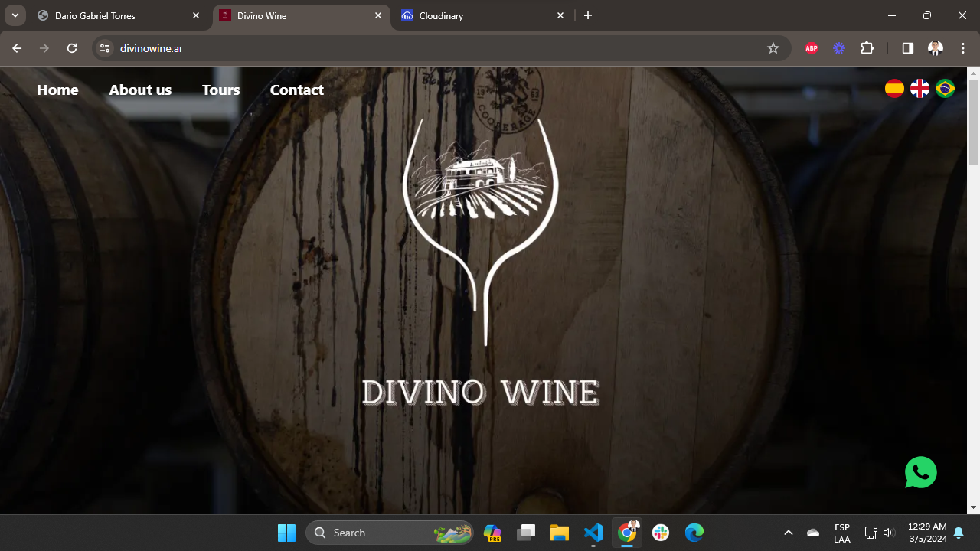Reload the current page

pos(72,48)
